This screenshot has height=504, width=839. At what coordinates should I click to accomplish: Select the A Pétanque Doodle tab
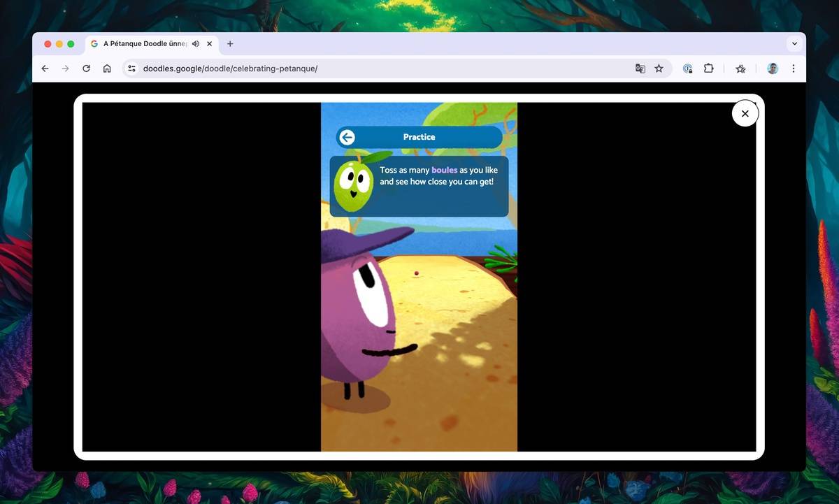click(152, 43)
